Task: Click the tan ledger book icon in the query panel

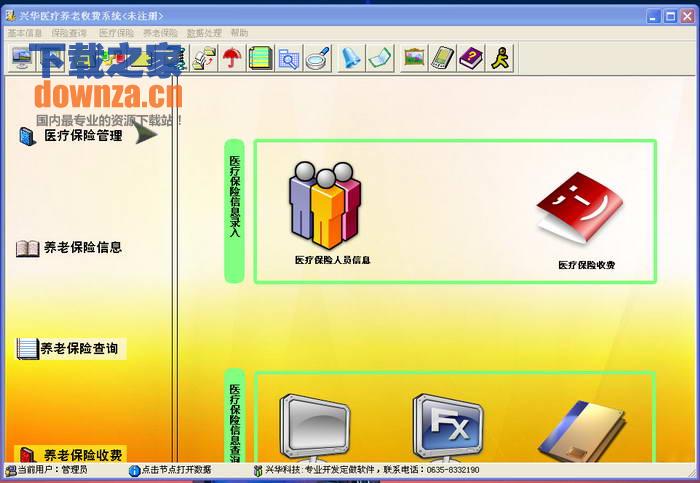Action: (x=583, y=431)
